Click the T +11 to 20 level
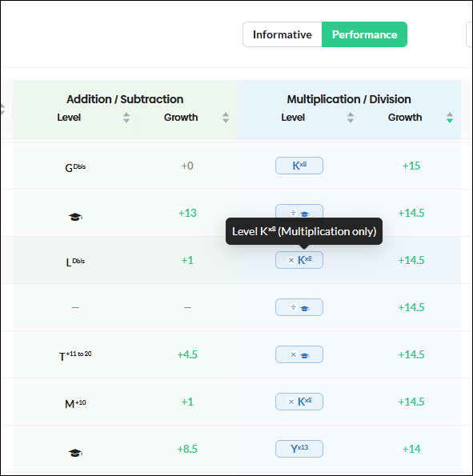This screenshot has width=473, height=476. coord(75,356)
